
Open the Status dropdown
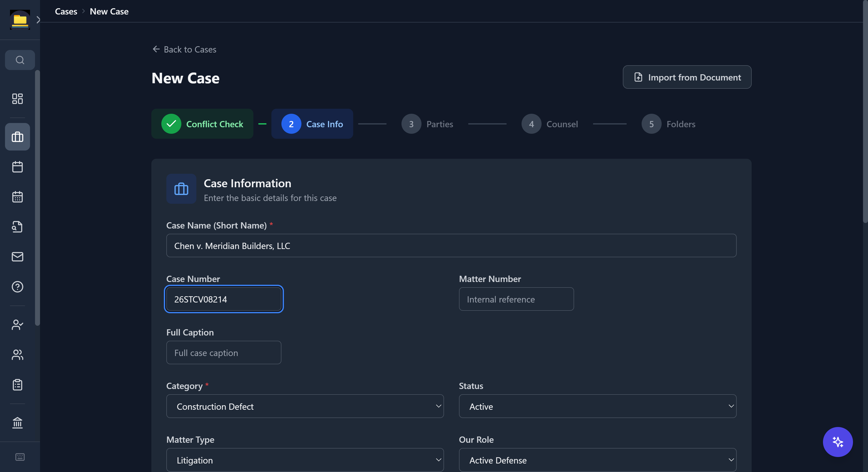click(597, 406)
